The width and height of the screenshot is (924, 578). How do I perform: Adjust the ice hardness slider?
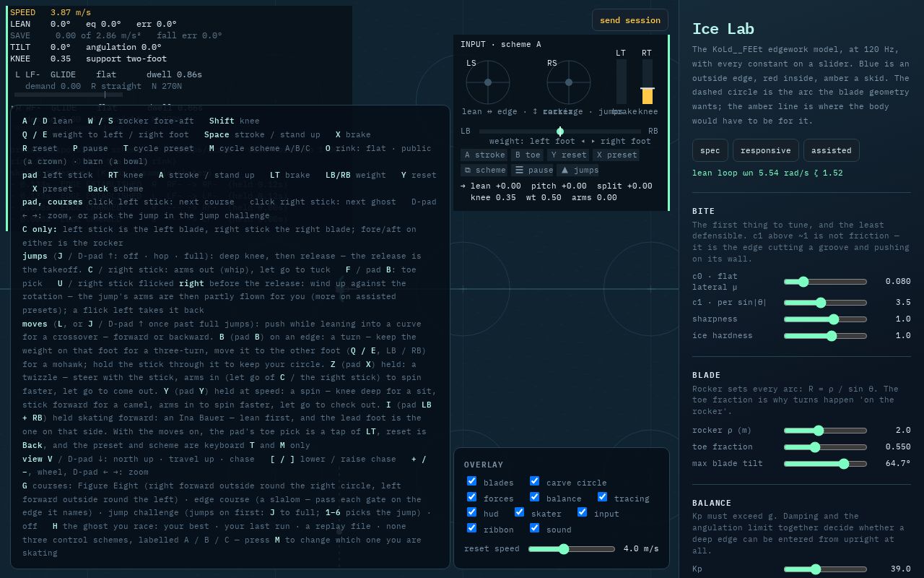(x=825, y=336)
